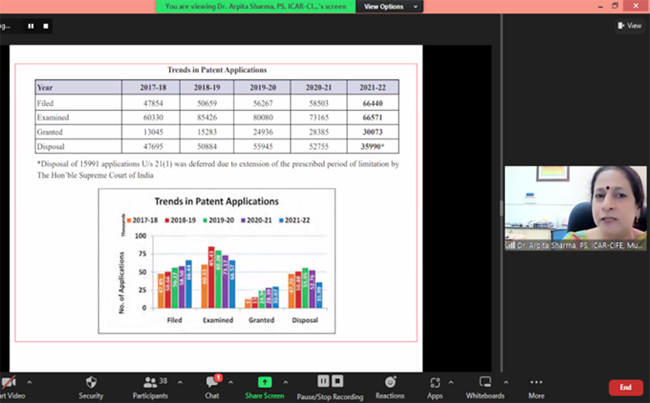
Task: Click the top-left pause recording icon
Action: pyautogui.click(x=31, y=27)
